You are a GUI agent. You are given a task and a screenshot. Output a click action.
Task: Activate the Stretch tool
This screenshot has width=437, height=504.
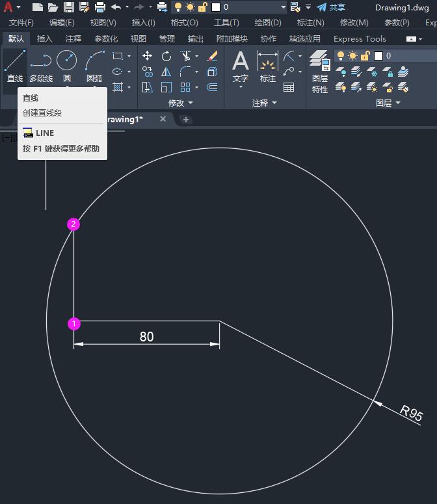147,87
